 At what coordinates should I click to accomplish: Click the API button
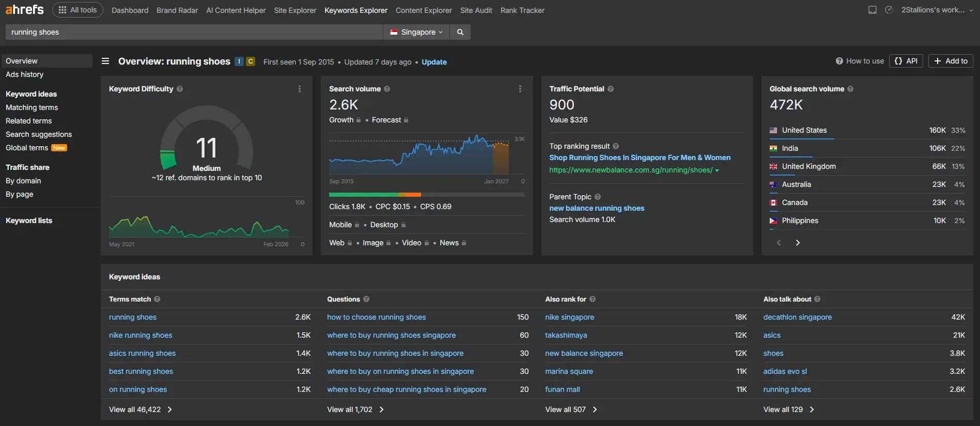coord(906,61)
